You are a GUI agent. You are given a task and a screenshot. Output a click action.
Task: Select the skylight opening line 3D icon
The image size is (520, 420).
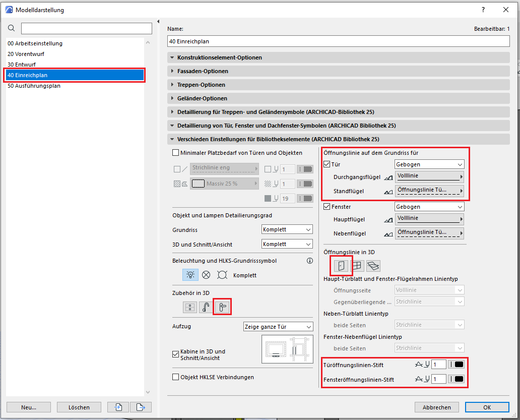point(373,265)
